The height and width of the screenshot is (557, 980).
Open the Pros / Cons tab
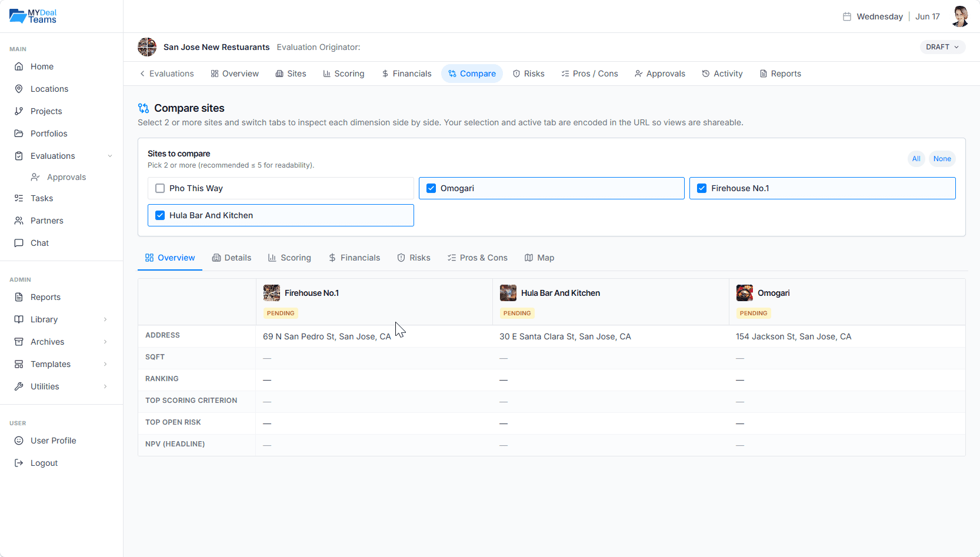point(589,74)
